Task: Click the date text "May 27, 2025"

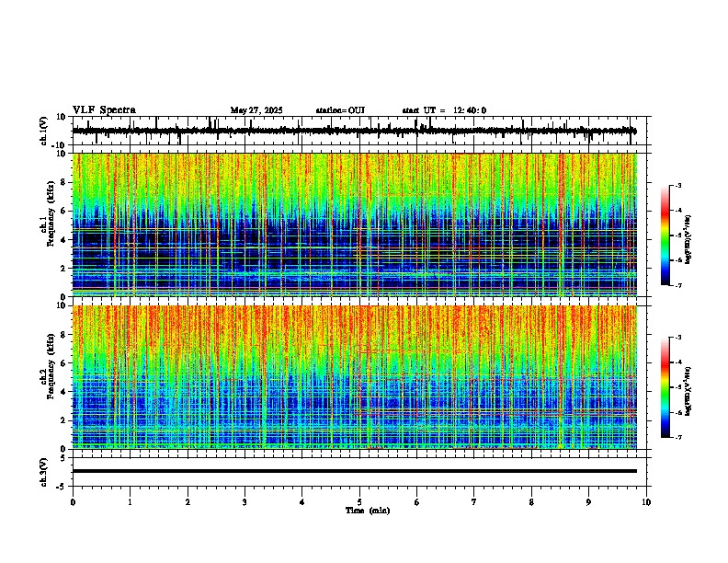Action: click(x=256, y=110)
